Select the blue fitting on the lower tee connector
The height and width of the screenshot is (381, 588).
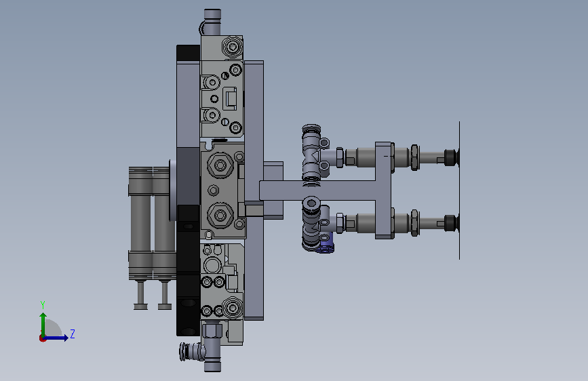tap(325, 243)
